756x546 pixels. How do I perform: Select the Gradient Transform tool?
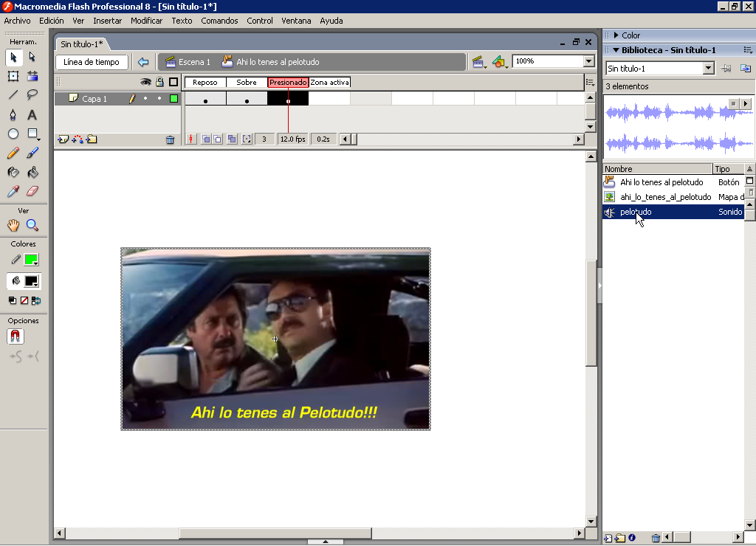coord(32,76)
